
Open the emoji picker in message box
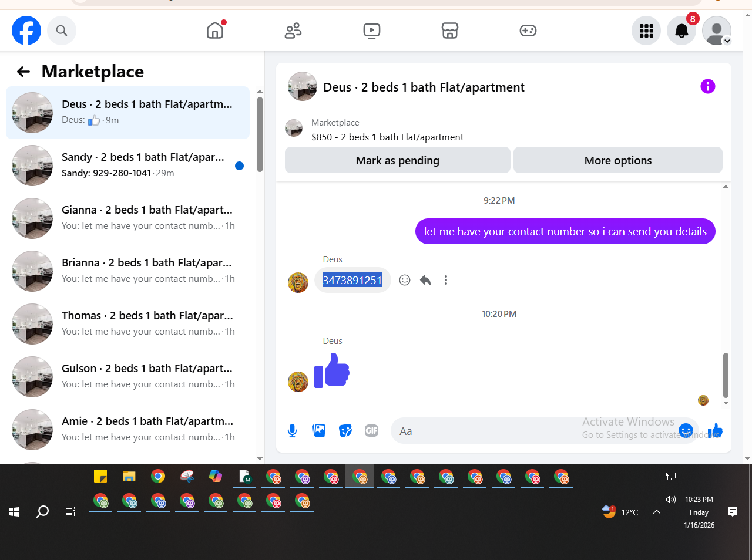coord(686,430)
